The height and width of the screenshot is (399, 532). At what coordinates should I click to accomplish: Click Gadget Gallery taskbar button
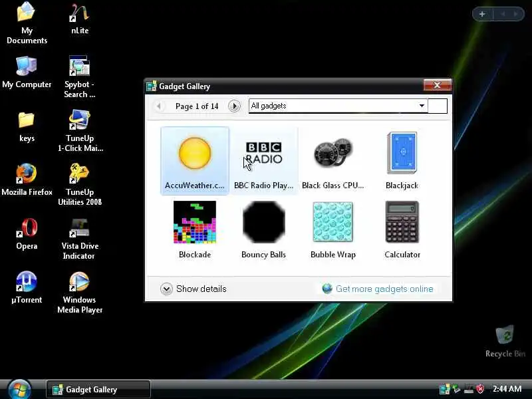98,390
